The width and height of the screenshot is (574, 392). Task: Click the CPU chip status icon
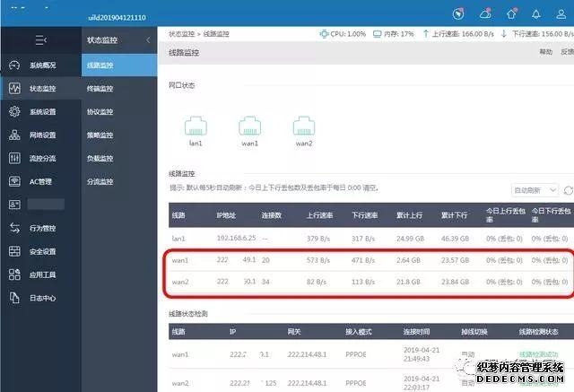click(324, 34)
